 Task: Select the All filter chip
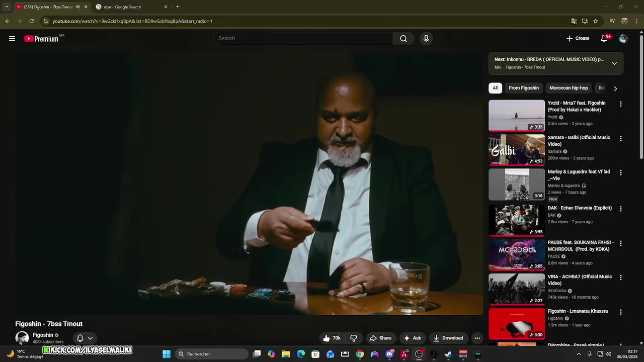(x=495, y=88)
